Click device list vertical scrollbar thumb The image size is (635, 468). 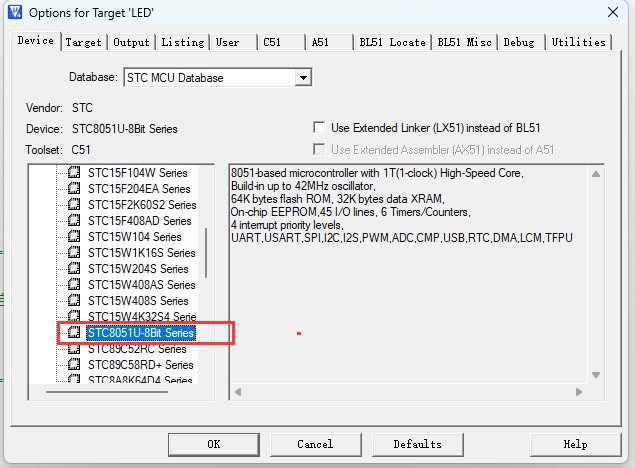(x=206, y=253)
